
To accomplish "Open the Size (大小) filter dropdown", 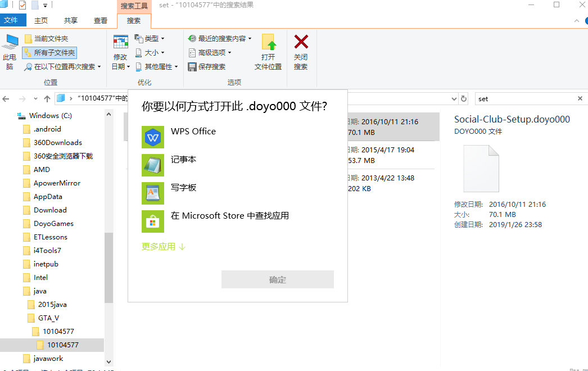I will pyautogui.click(x=150, y=52).
